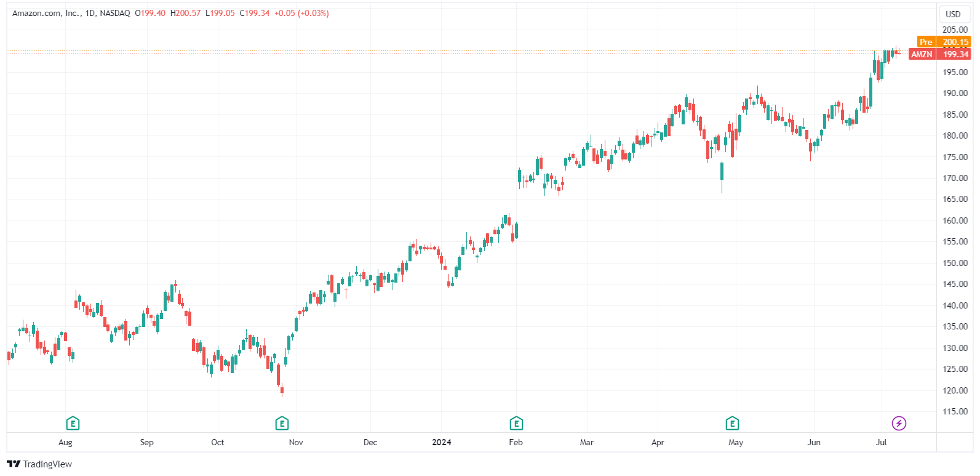Viewport: 980px width, 476px height.
Task: Click the TradingView logo icon
Action: [14, 464]
